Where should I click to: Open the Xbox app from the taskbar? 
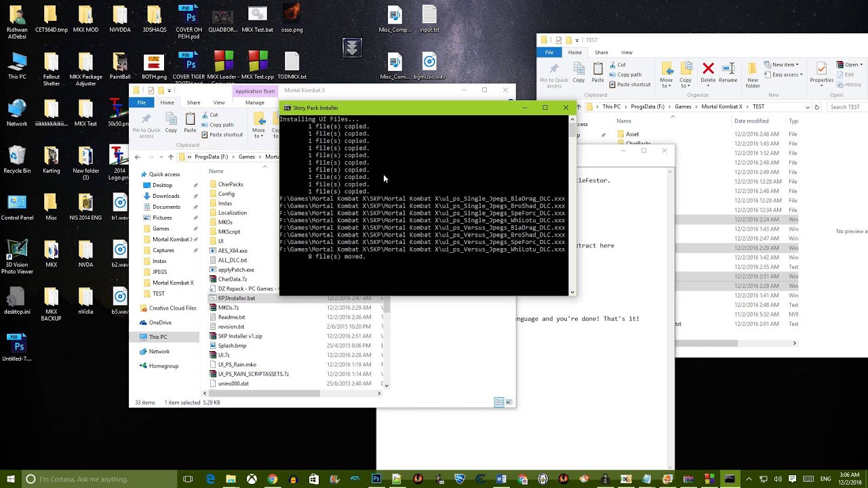click(252, 479)
